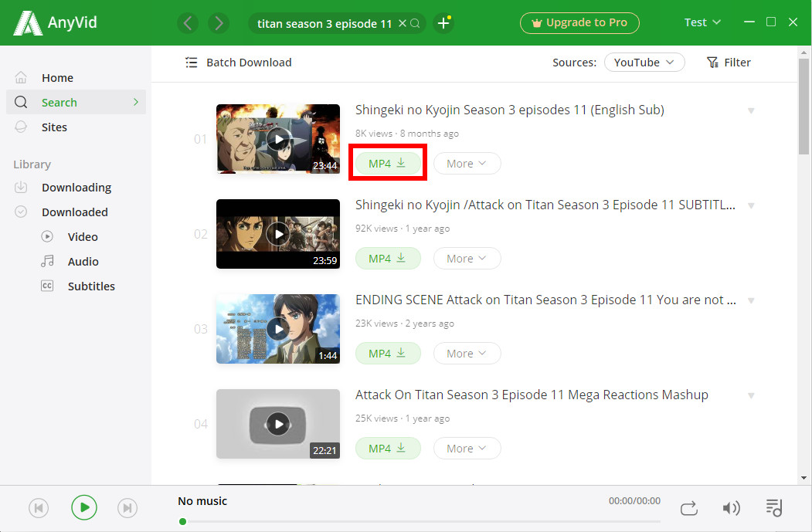Screen dimensions: 812x532
Task: Click the magnifier icon in the search box
Action: click(416, 23)
